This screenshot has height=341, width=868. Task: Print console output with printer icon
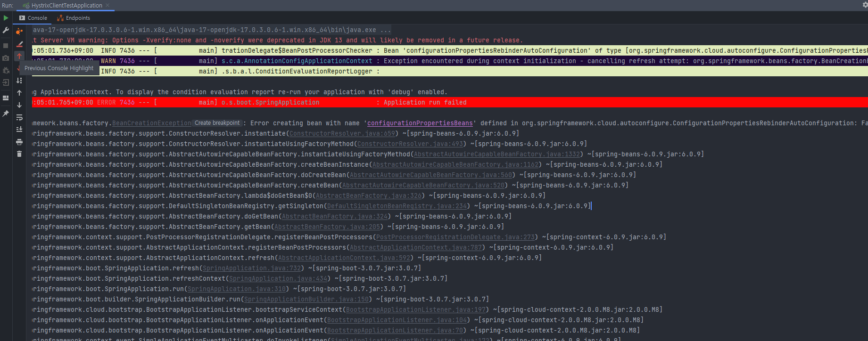[x=19, y=142]
